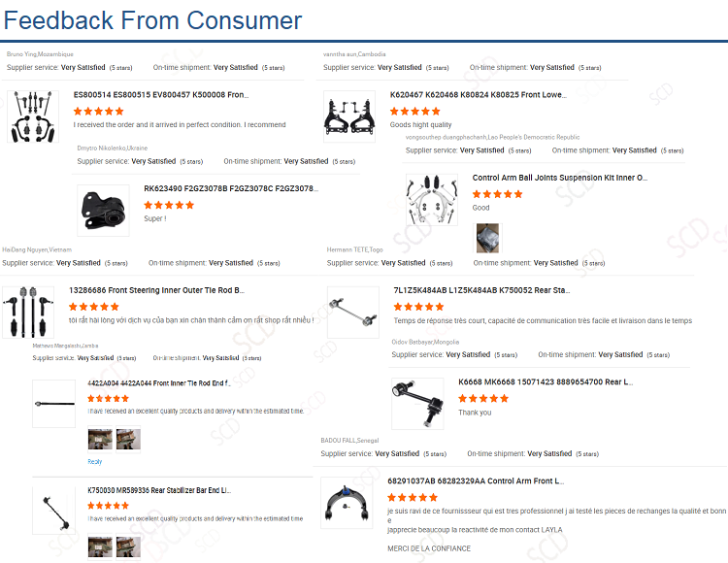
Task: Open the ES800514 ES800515 product title link
Action: click(161, 95)
